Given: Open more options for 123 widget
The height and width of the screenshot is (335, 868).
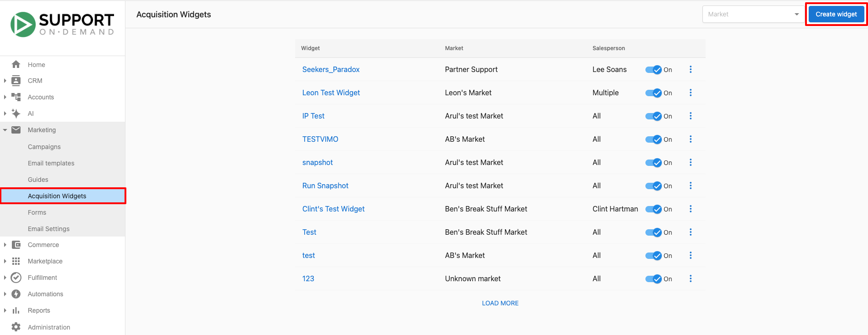Looking at the screenshot, I should pyautogui.click(x=691, y=278).
